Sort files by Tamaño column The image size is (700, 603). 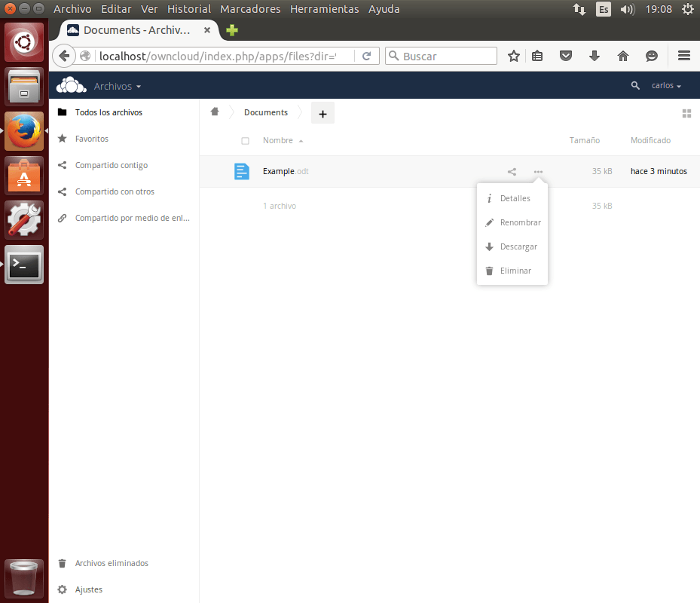coord(585,140)
